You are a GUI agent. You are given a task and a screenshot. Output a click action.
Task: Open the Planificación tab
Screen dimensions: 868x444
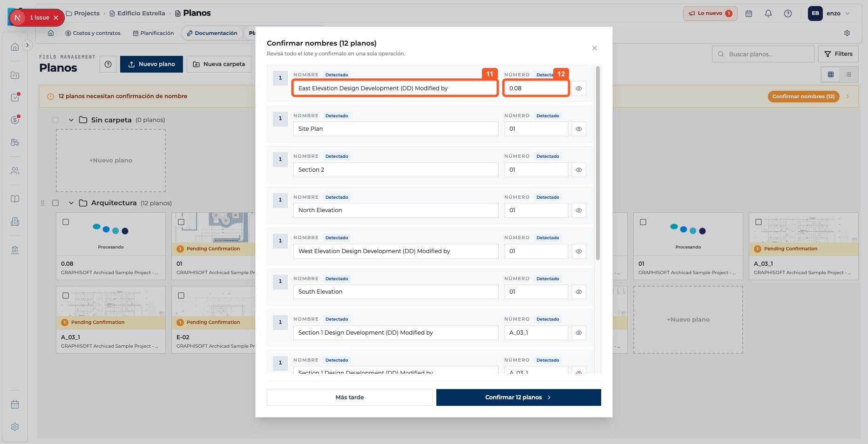click(153, 33)
